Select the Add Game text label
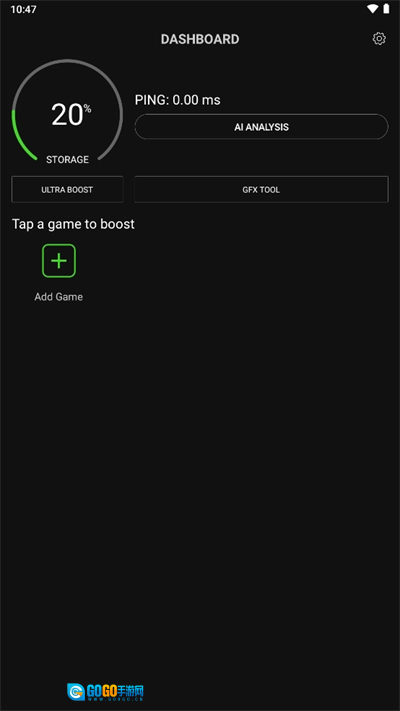Image resolution: width=400 pixels, height=711 pixels. [59, 297]
